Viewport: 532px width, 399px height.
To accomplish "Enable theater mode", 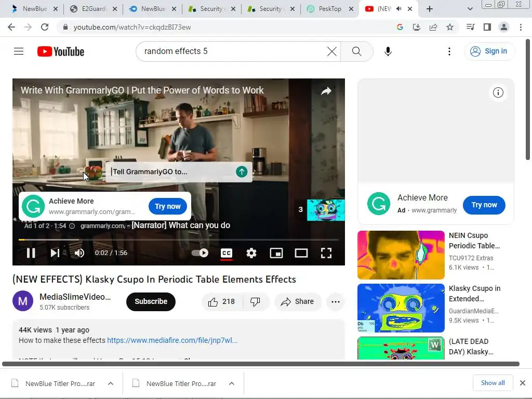I will pyautogui.click(x=301, y=253).
